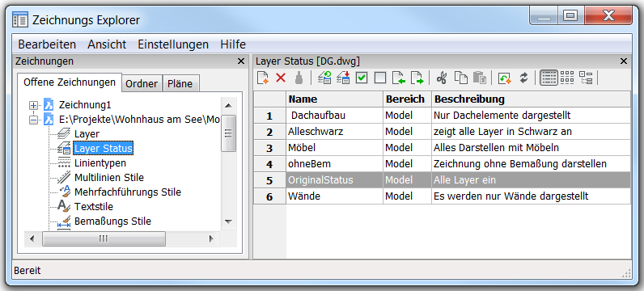
Task: Click the Refresh arrows icon
Action: (x=523, y=78)
